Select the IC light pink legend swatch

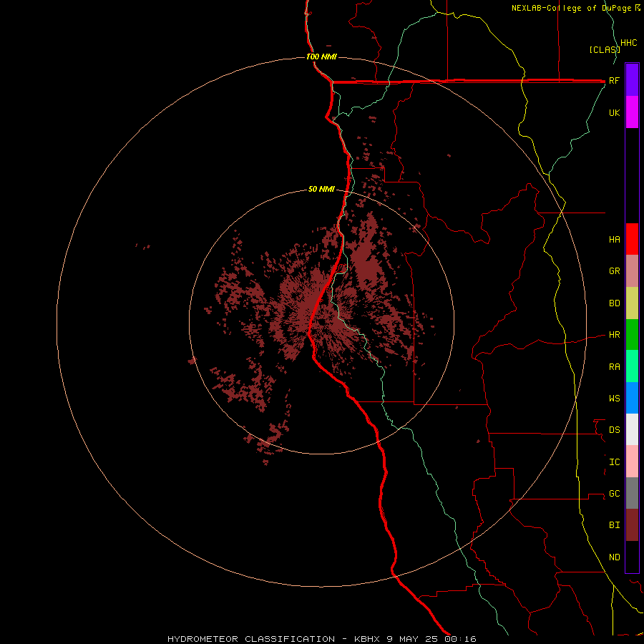[632, 462]
